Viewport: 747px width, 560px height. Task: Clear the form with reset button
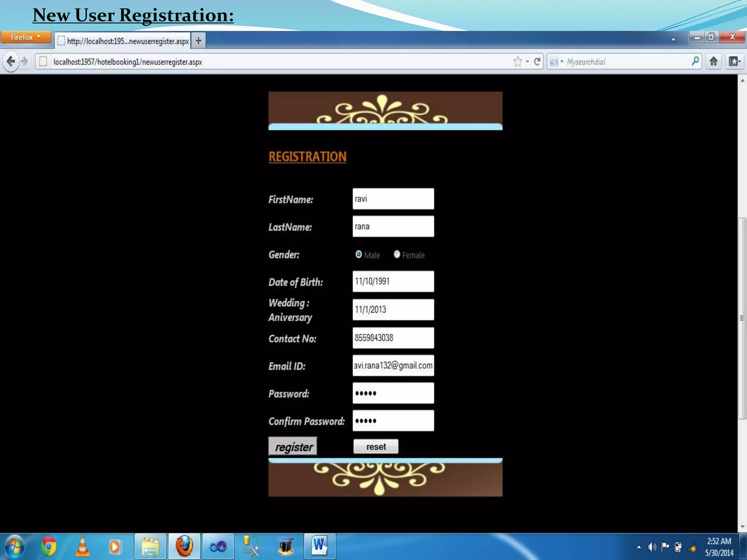[x=376, y=447]
